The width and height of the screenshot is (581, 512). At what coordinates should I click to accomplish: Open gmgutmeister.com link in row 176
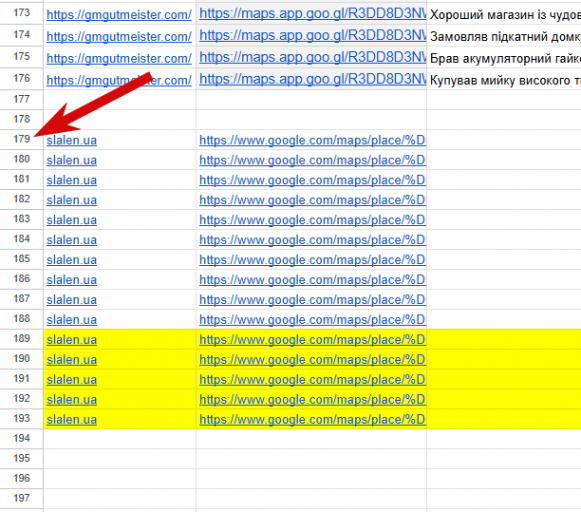[x=119, y=80]
